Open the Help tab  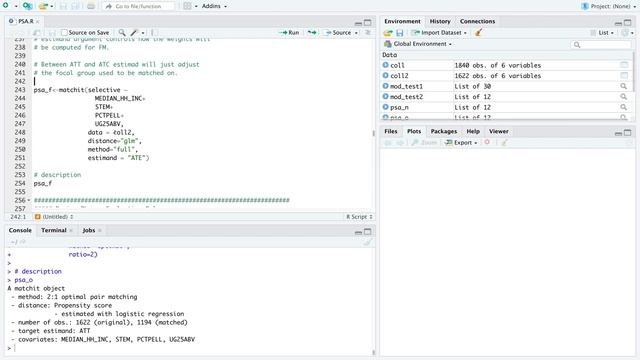click(x=473, y=131)
